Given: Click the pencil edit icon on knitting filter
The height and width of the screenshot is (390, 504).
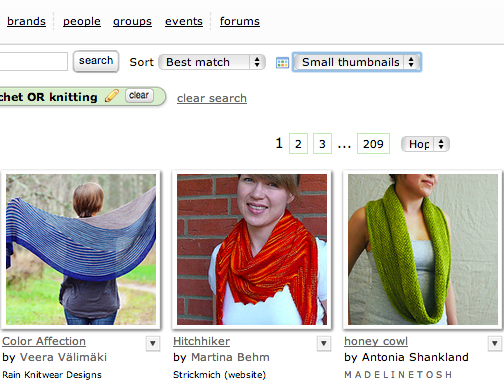Looking at the screenshot, I should pyautogui.click(x=112, y=96).
